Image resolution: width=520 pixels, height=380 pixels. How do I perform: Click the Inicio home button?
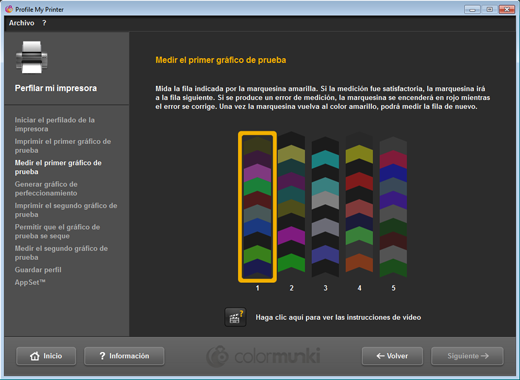[x=46, y=356]
